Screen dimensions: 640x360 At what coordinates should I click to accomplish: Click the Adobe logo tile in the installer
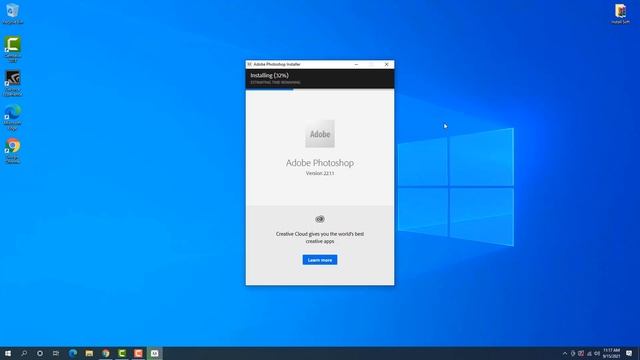pyautogui.click(x=320, y=134)
